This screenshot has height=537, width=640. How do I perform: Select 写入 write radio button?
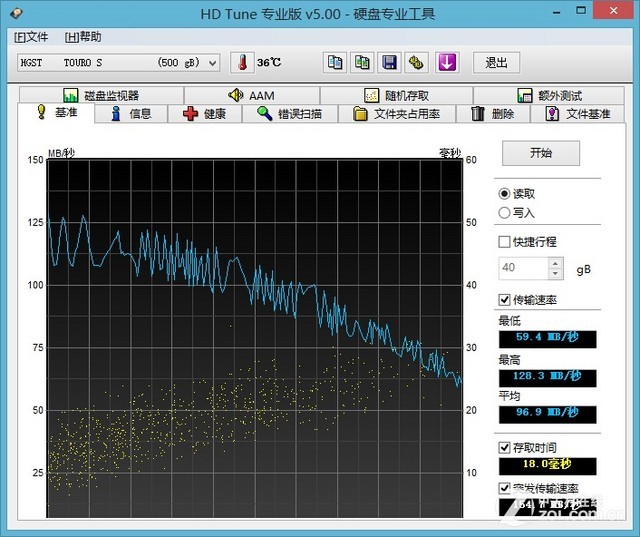pos(504,213)
